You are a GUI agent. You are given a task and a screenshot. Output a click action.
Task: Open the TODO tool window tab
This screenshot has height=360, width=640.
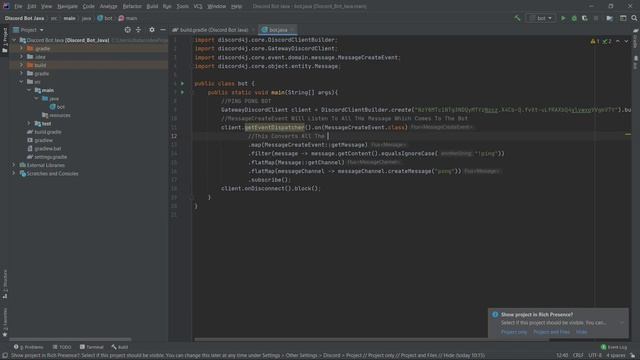coord(62,347)
